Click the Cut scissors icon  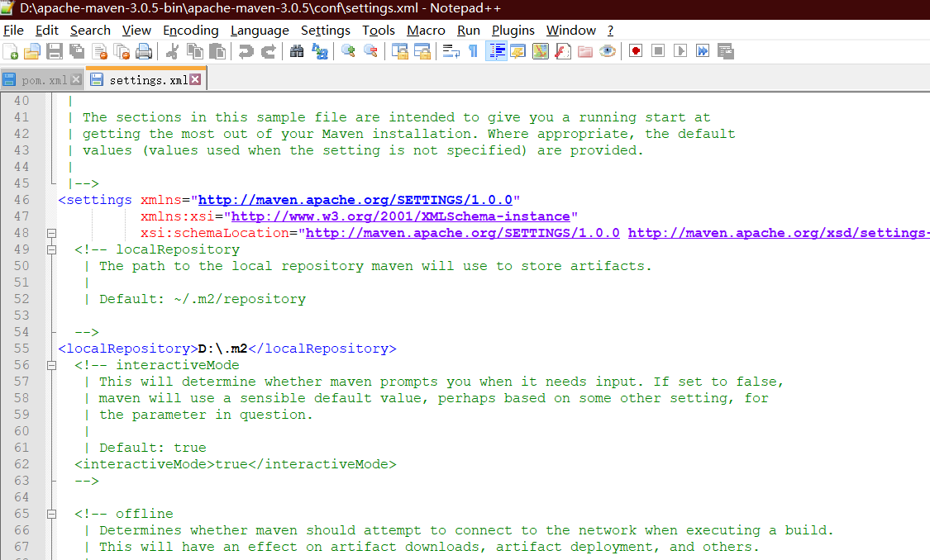[x=173, y=51]
